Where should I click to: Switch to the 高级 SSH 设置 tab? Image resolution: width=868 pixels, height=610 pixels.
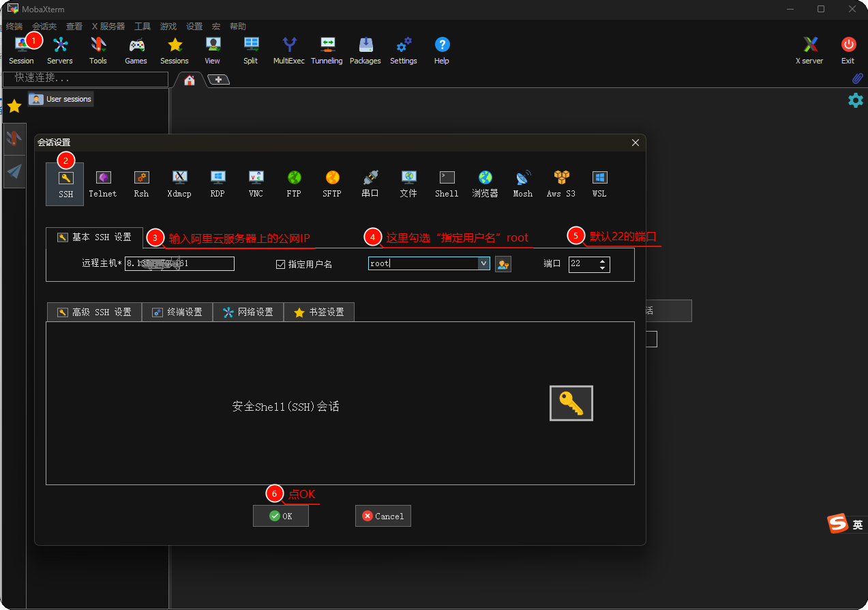pyautogui.click(x=94, y=312)
